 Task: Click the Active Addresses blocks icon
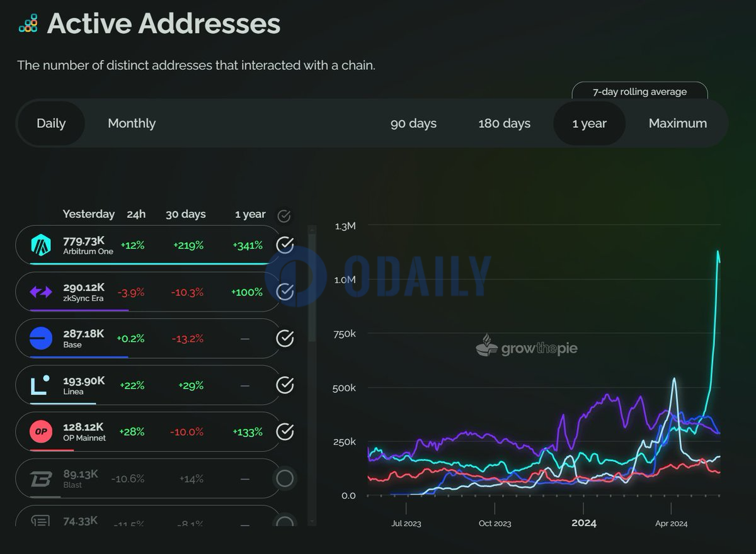click(28, 23)
